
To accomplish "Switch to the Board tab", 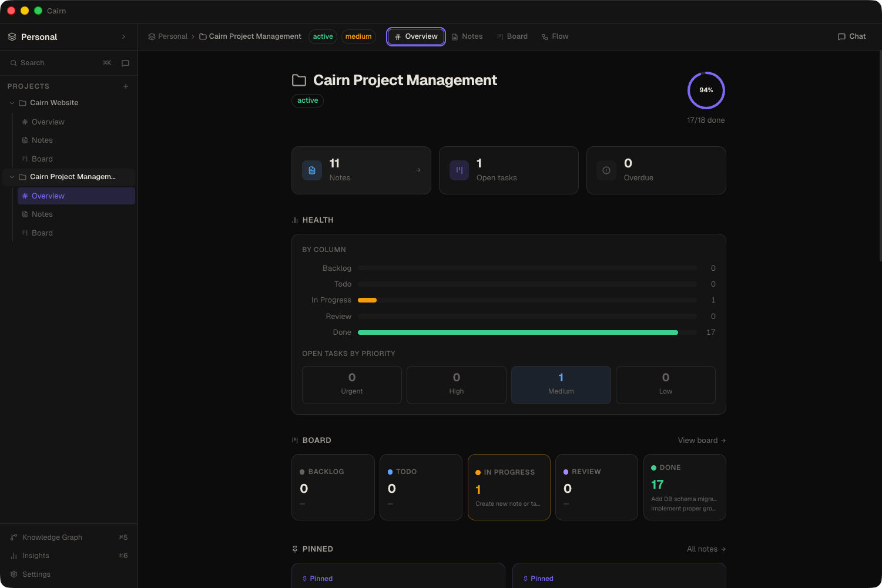I will pos(512,36).
